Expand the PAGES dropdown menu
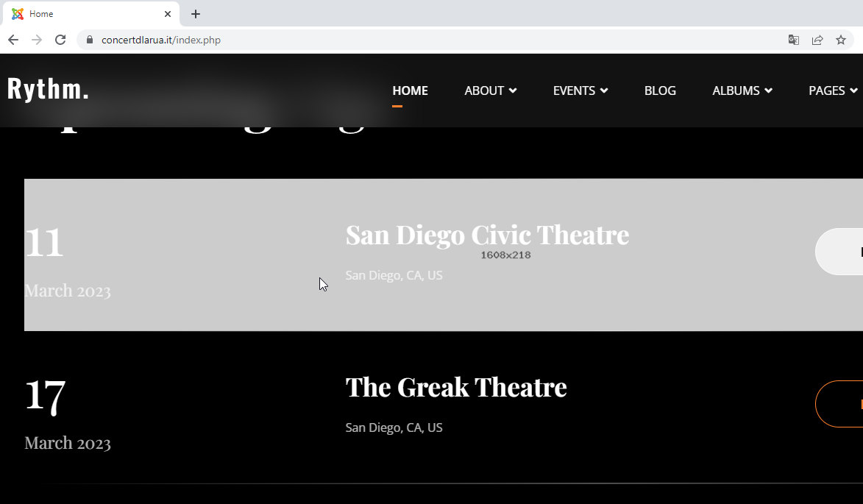863x504 pixels. pos(833,90)
